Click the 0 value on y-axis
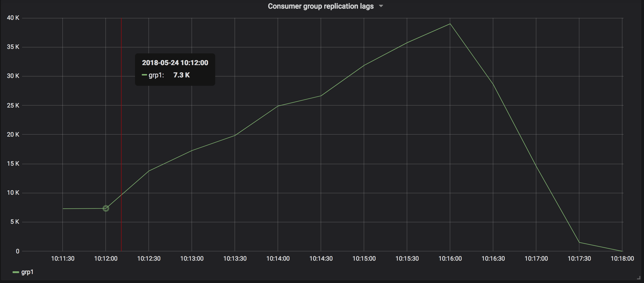Image resolution: width=644 pixels, height=283 pixels. 17,251
